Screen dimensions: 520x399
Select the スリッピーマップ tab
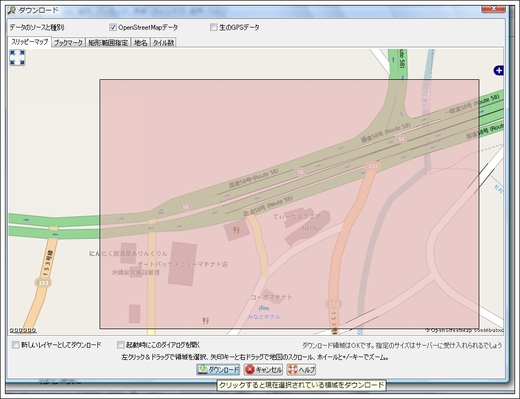(x=30, y=42)
